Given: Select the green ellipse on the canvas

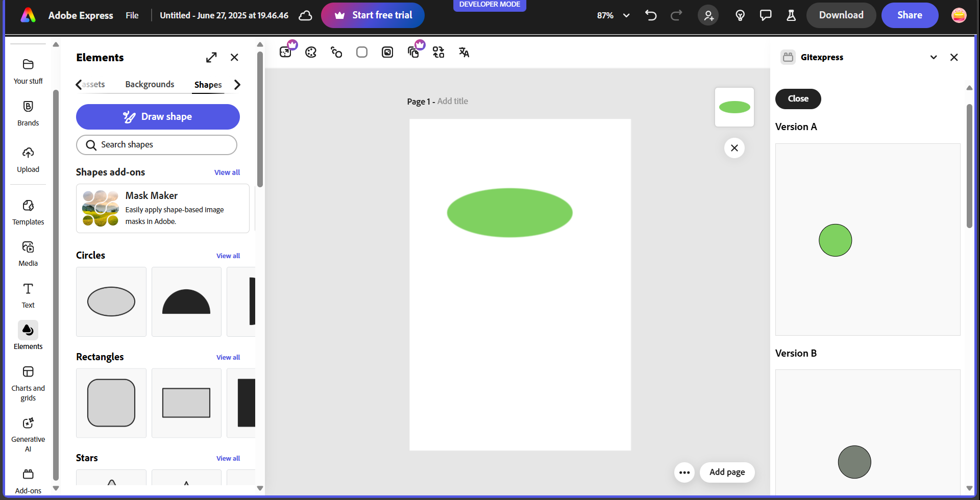Looking at the screenshot, I should 510,213.
